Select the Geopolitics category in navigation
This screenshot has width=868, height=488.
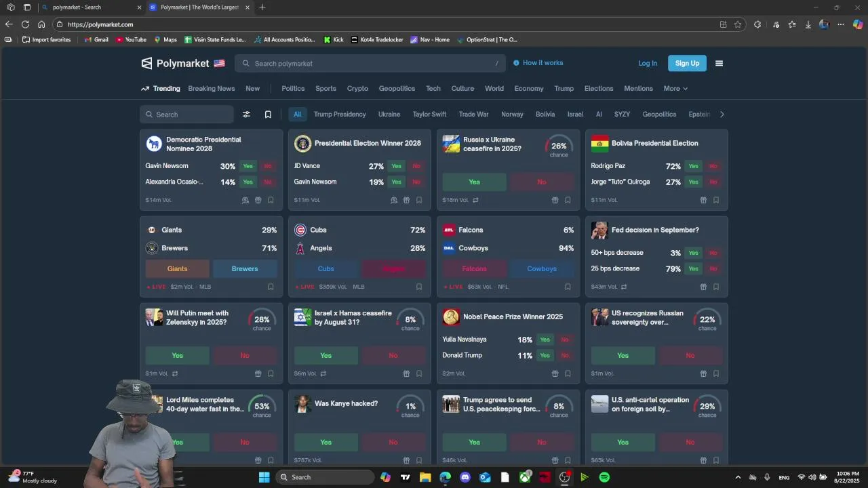(x=397, y=89)
